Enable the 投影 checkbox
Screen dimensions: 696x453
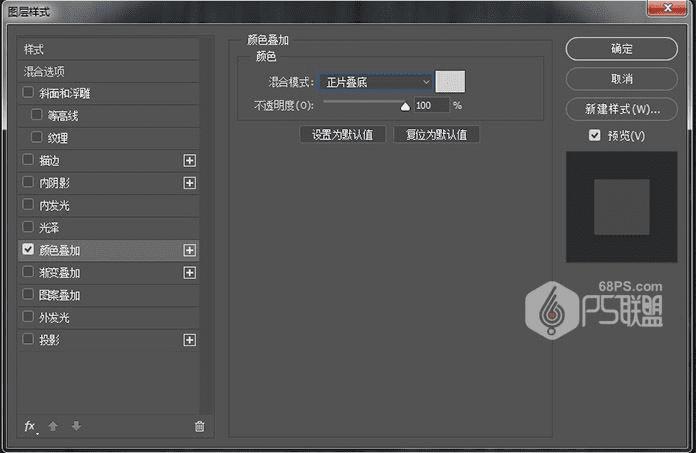point(28,339)
